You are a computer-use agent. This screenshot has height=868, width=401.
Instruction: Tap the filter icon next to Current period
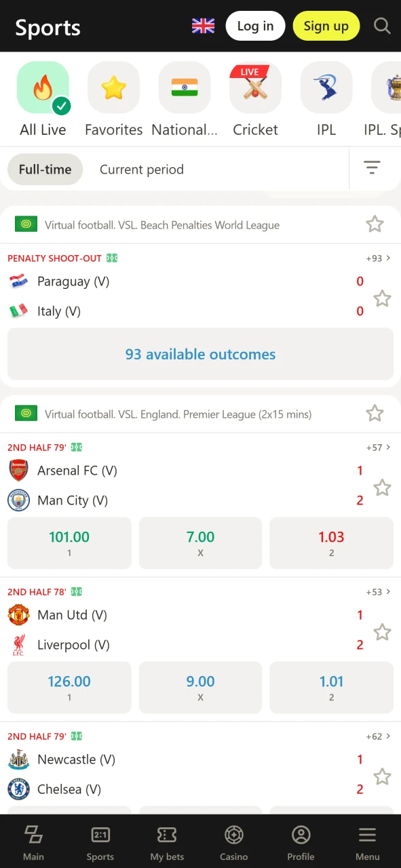tap(372, 167)
